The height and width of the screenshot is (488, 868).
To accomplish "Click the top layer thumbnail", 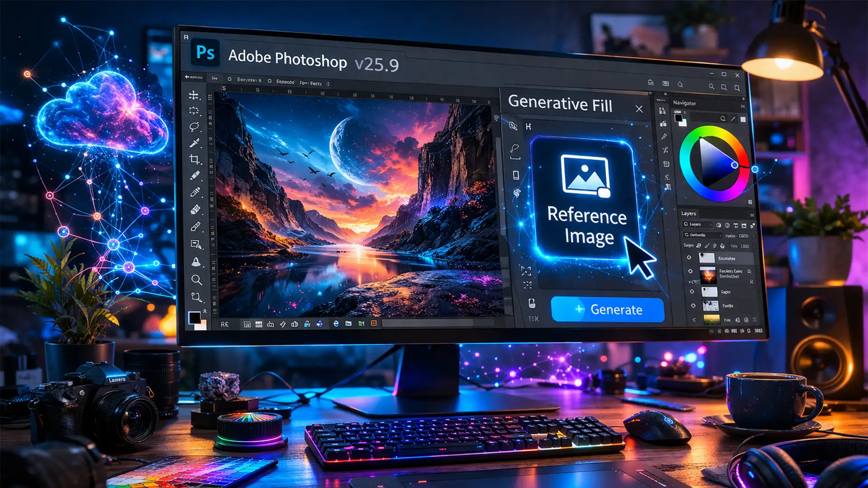I will pos(707,258).
